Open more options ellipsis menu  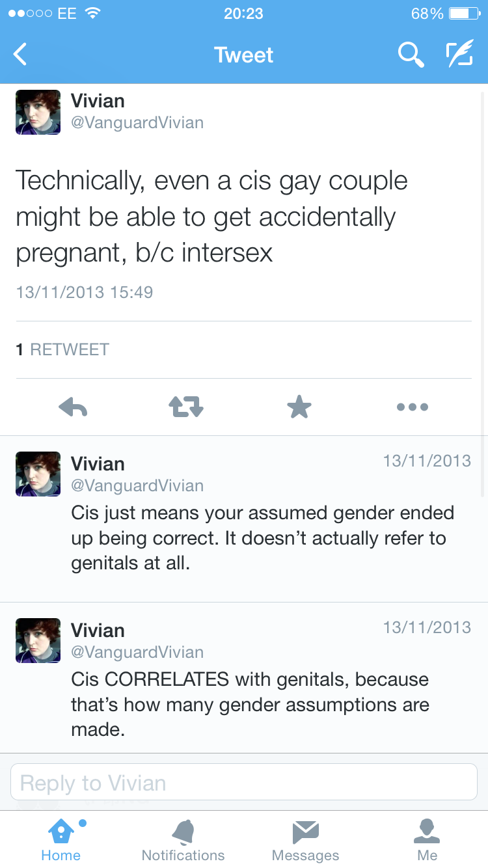(x=413, y=407)
